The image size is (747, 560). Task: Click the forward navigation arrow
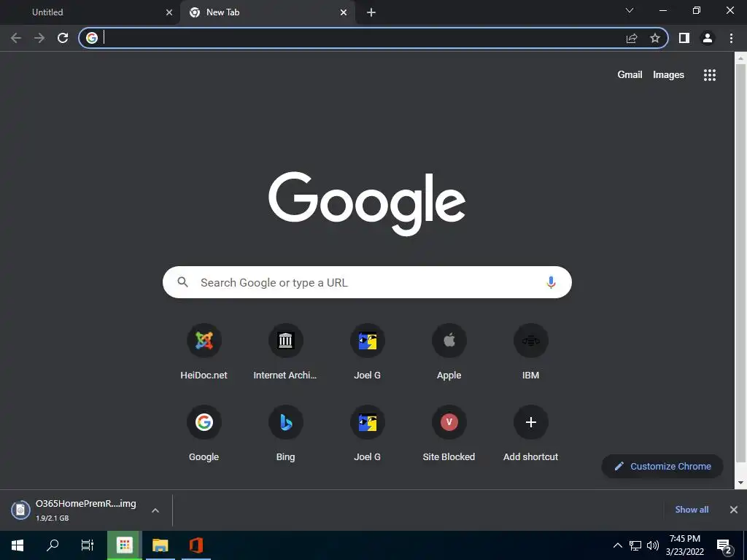[39, 38]
